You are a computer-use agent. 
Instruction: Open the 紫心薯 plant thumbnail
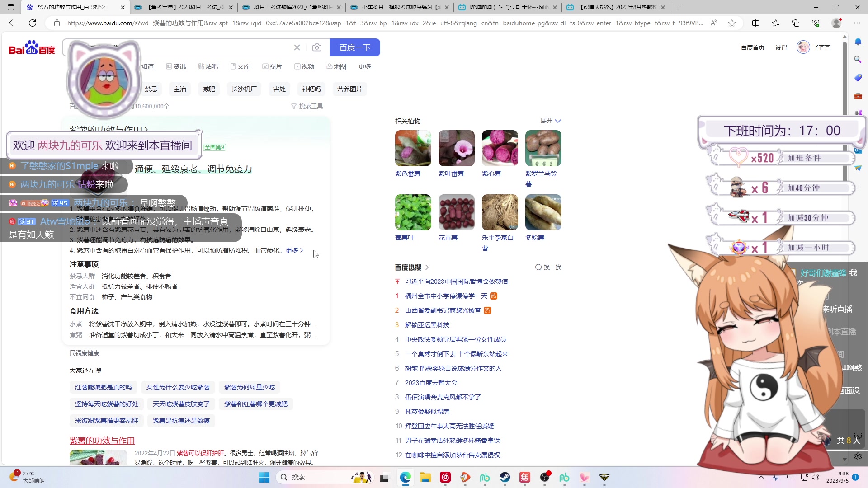click(x=500, y=148)
